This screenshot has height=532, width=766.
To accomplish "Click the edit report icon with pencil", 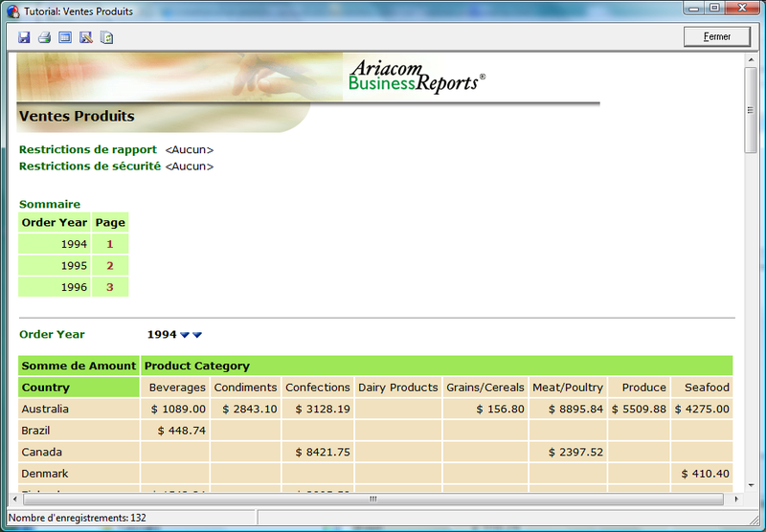I will click(x=86, y=37).
